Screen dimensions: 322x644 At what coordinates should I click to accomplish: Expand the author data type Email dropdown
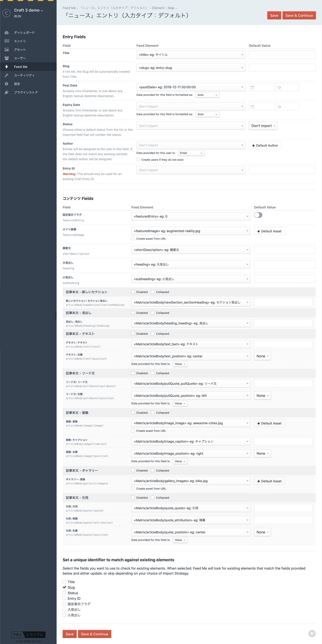pyautogui.click(x=191, y=153)
